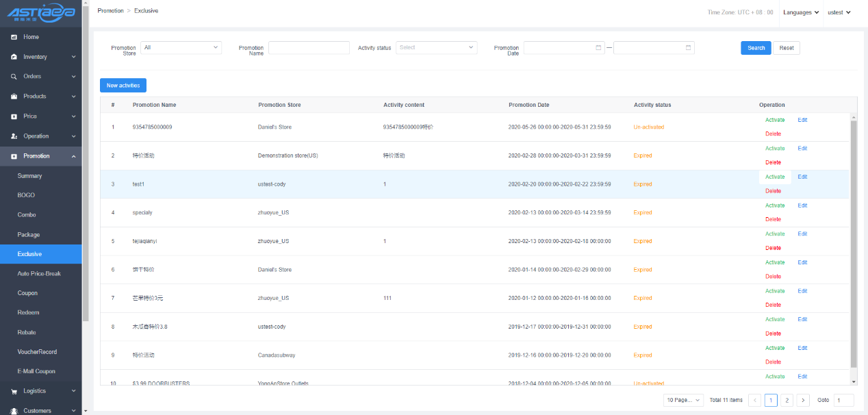Click the Home icon in sidebar
The width and height of the screenshot is (868, 415).
click(x=14, y=37)
